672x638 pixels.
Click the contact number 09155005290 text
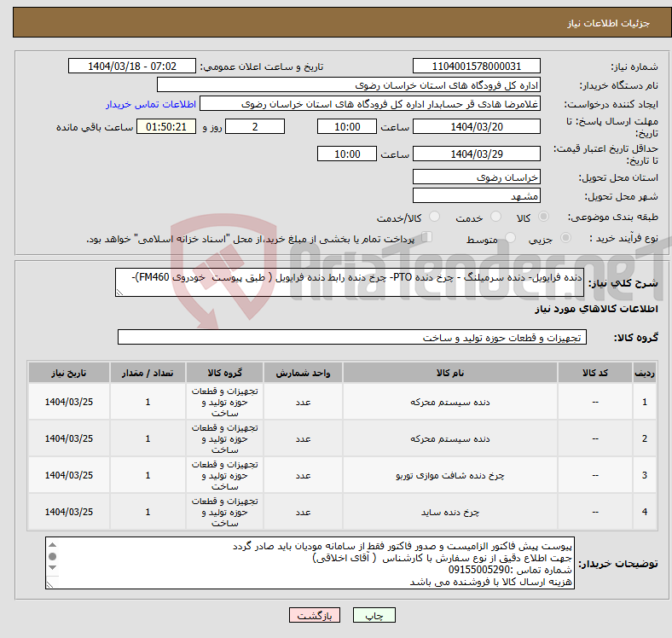(480, 570)
